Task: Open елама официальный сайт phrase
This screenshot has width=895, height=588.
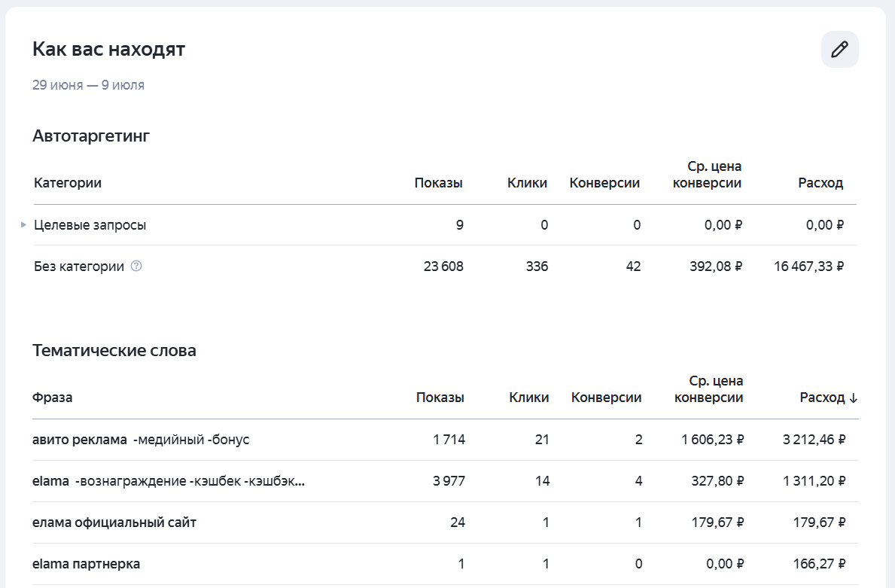Action: click(x=114, y=522)
